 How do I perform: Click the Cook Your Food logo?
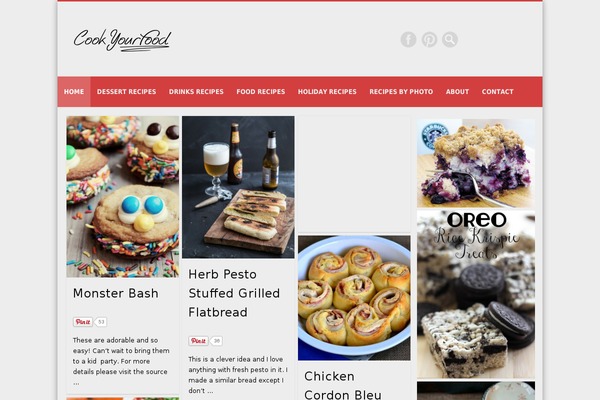click(122, 40)
